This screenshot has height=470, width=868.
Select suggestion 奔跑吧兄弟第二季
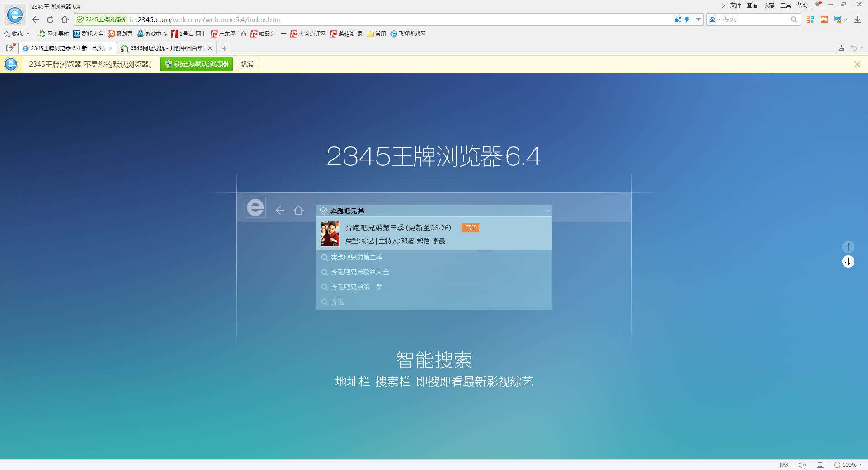pyautogui.click(x=356, y=257)
